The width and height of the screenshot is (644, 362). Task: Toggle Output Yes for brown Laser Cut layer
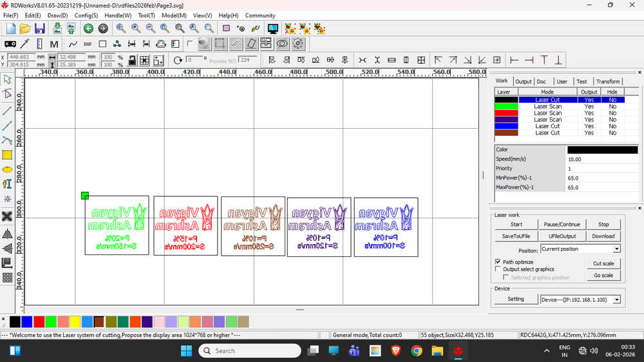point(589,133)
